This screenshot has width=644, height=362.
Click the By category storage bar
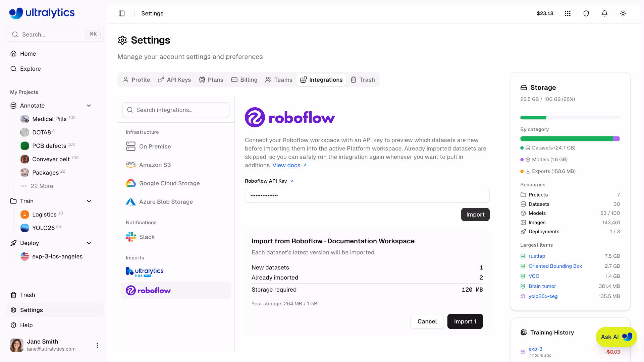[570, 139]
